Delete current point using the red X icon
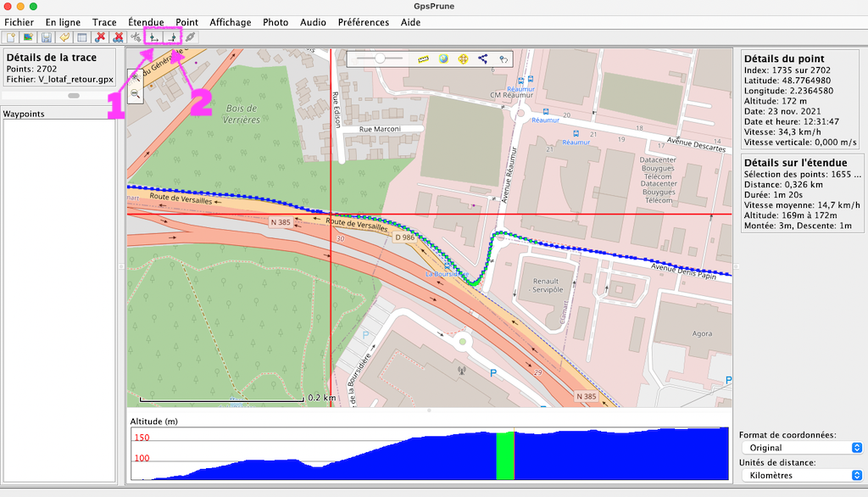 [x=101, y=37]
